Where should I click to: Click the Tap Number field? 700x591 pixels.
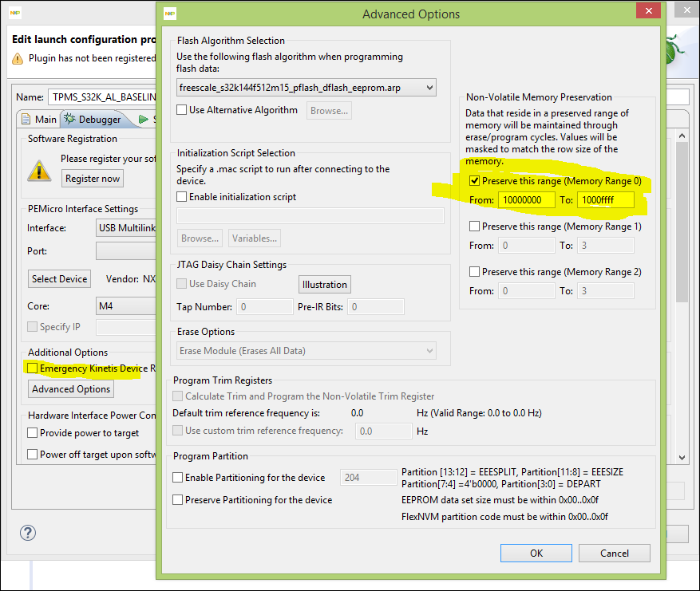click(x=265, y=307)
